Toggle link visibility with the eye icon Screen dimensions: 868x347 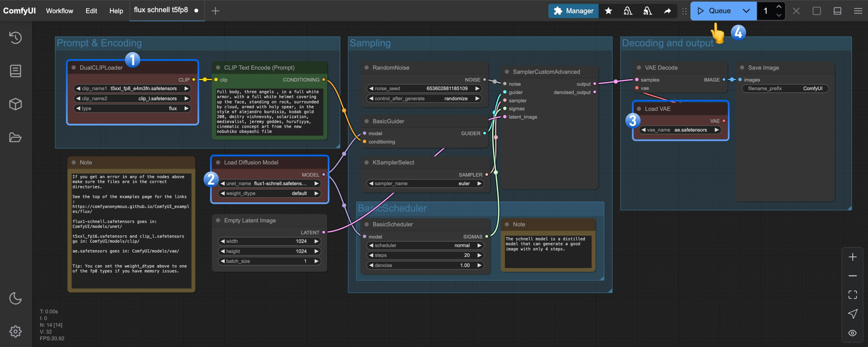pyautogui.click(x=853, y=333)
